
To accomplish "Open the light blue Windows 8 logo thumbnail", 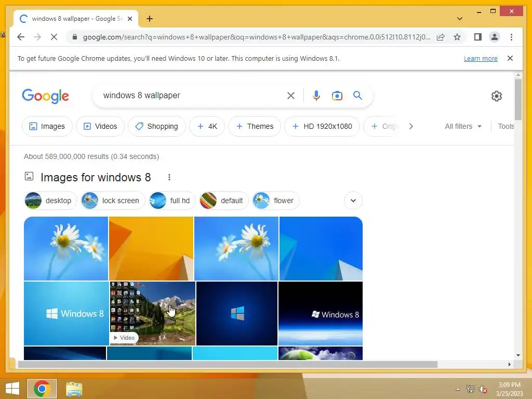I will 66,313.
